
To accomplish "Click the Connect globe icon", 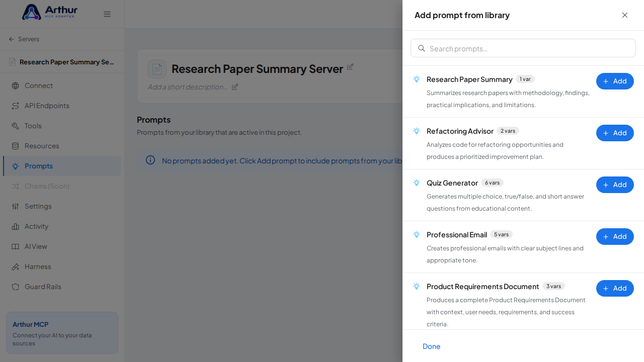I will 16,85.
